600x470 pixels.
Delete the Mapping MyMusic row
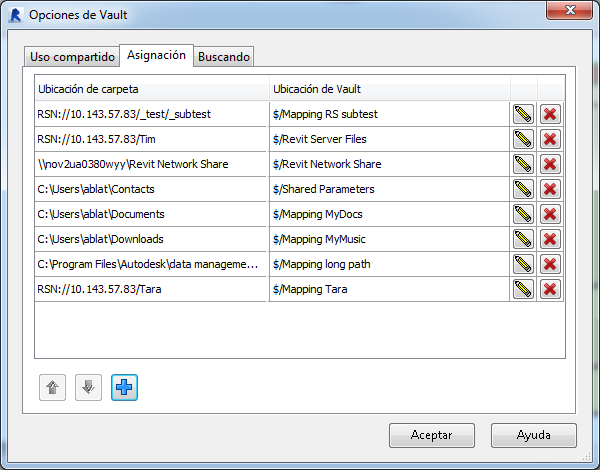(x=550, y=239)
